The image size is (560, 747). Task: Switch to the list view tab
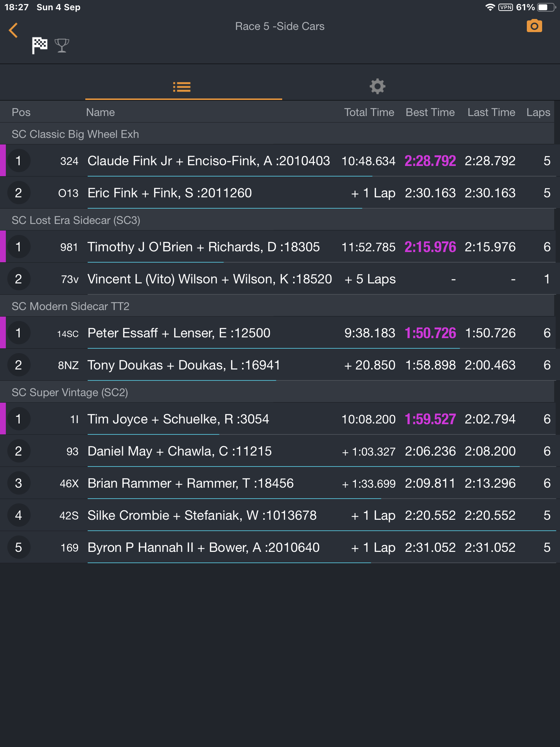point(182,87)
